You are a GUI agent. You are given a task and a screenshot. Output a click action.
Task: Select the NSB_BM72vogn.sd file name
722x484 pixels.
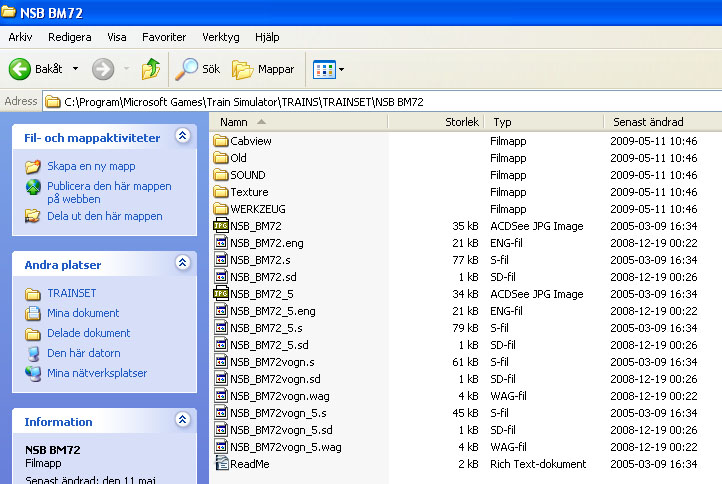(275, 379)
